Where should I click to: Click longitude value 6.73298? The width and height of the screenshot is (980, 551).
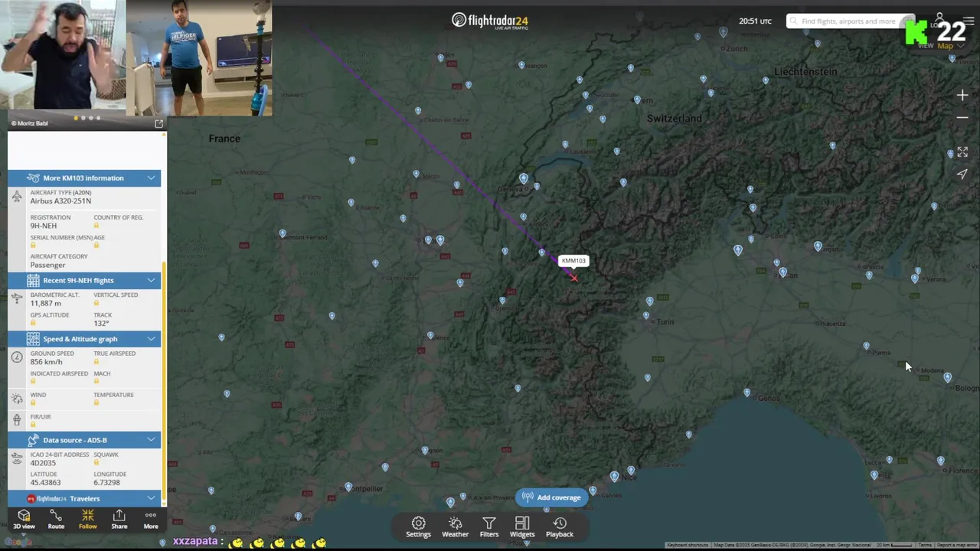click(106, 483)
